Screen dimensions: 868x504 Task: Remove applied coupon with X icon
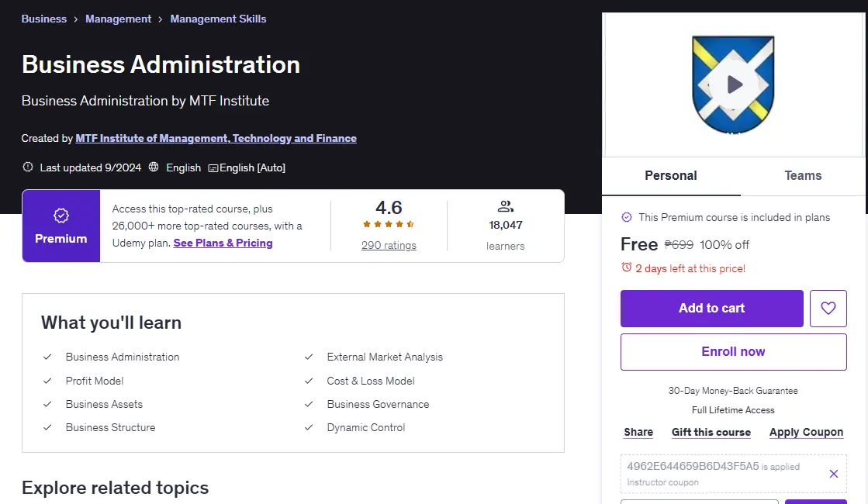click(834, 474)
